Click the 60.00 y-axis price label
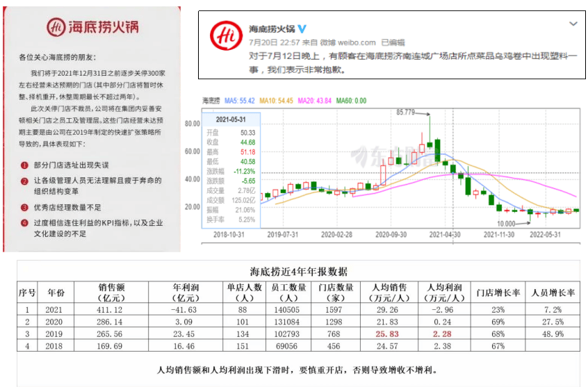The width and height of the screenshot is (588, 387). (x=193, y=151)
